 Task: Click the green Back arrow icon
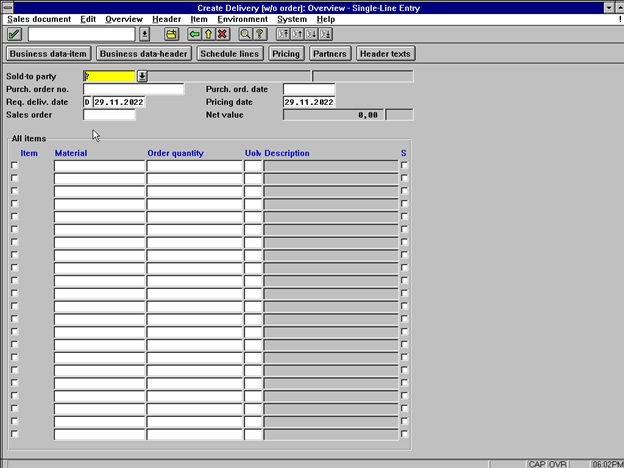(194, 34)
